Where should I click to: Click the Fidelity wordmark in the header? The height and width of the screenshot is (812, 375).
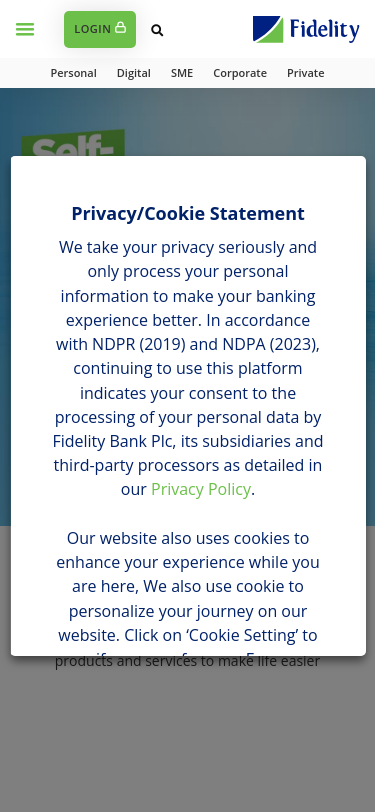click(324, 30)
